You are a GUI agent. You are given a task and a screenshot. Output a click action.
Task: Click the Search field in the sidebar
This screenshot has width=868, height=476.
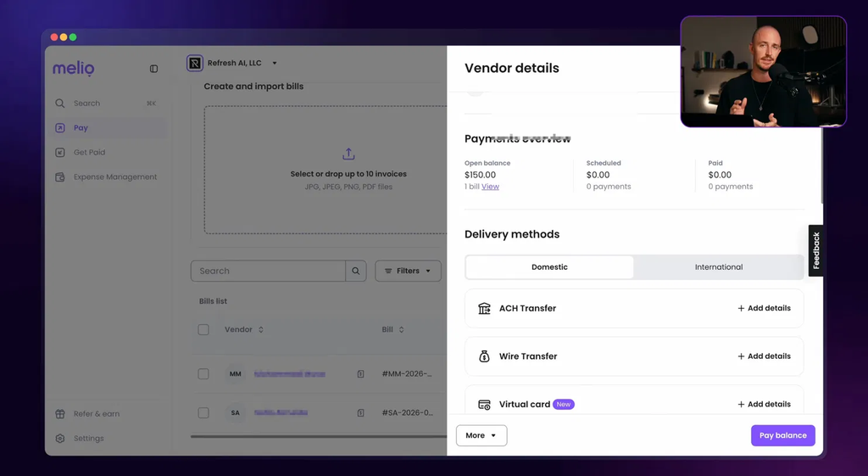(106, 103)
